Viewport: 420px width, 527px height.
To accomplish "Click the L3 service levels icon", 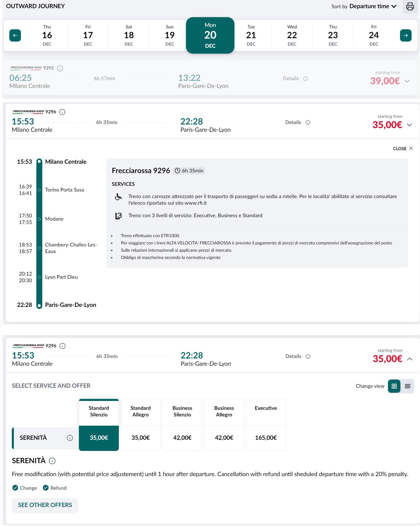I will coord(118,216).
